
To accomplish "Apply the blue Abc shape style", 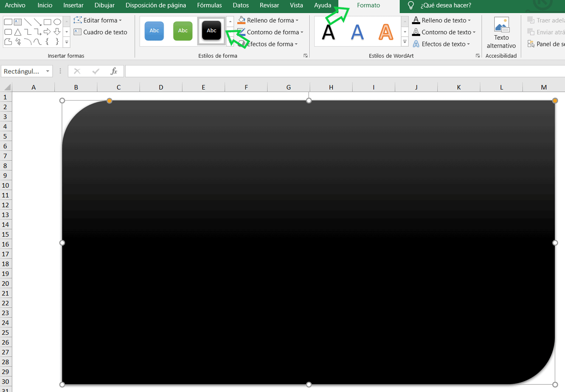I will tap(154, 31).
